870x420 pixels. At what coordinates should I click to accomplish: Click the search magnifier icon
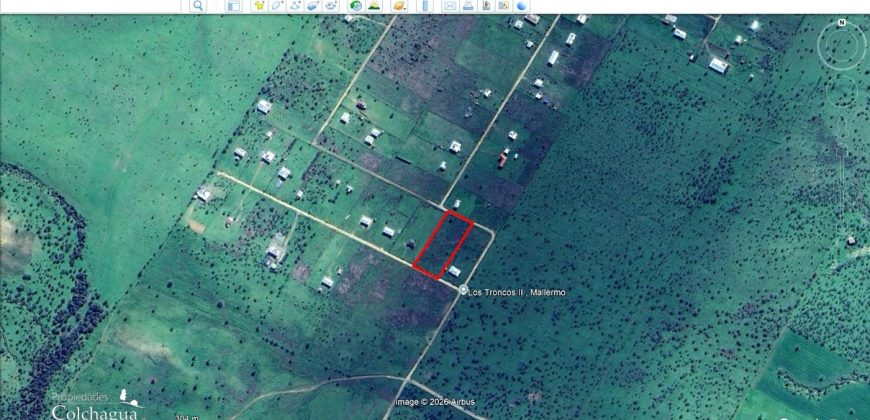coord(198,6)
